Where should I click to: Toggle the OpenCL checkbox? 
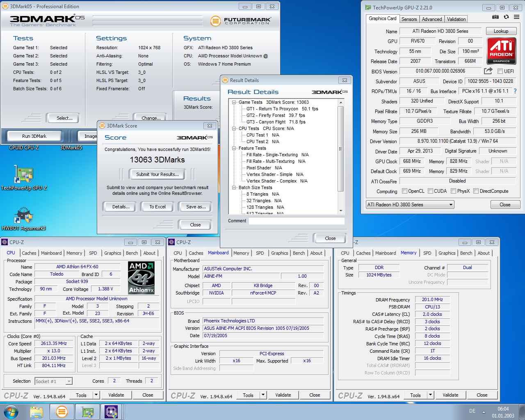tap(405, 191)
